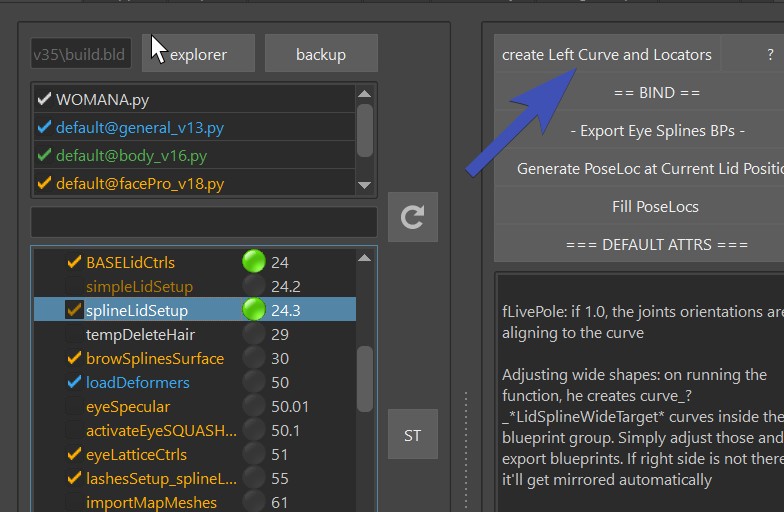Click the grey status light beside simpleLidSetup
784x512 pixels.
[254, 286]
